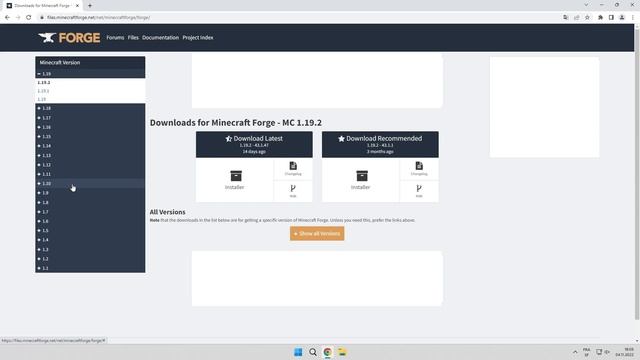Reload the page with refresh icon

pyautogui.click(x=29, y=18)
